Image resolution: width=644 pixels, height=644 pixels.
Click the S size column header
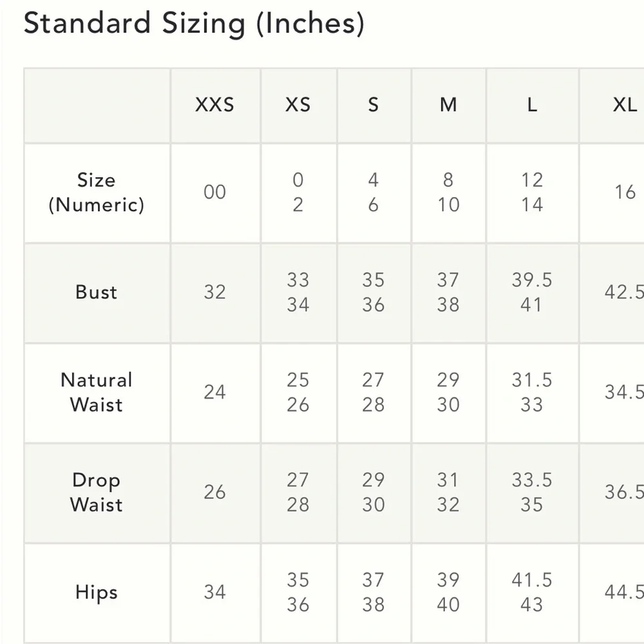tap(373, 105)
